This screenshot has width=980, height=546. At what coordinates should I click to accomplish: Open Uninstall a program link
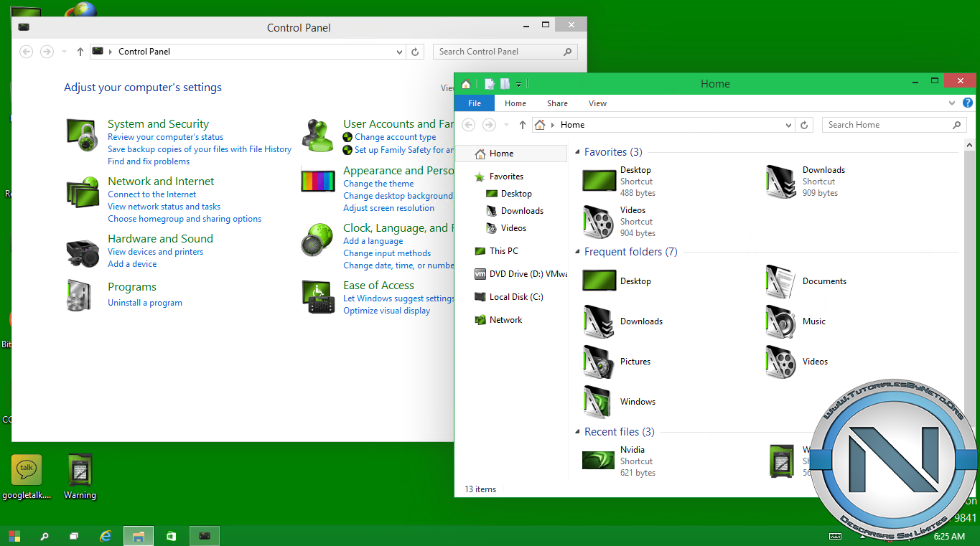click(144, 302)
